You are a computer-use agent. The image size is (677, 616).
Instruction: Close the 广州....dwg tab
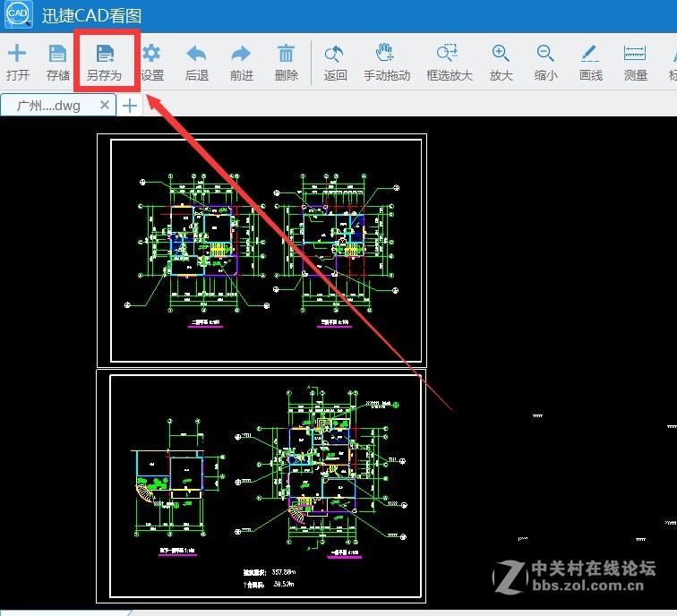point(104,105)
